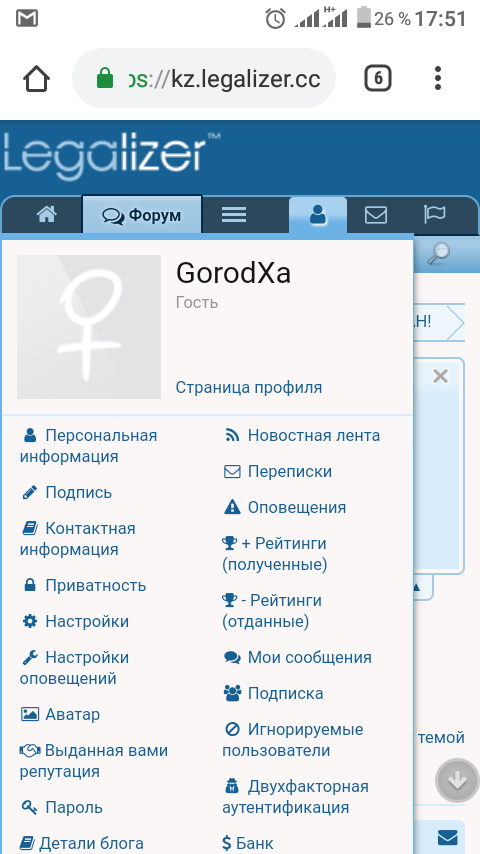480x854 pixels.
Task: Switch to the Форум tab
Action: tap(142, 216)
